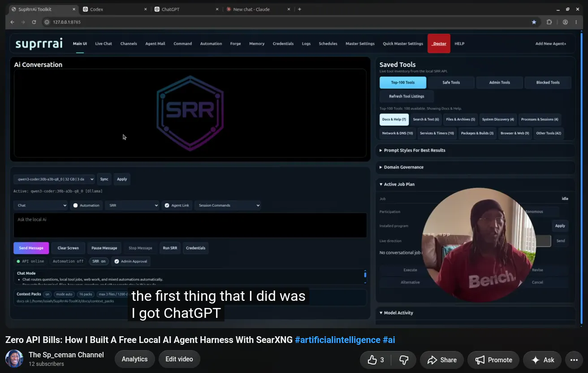Image resolution: width=588 pixels, height=373 pixels.
Task: Select the Top-100 Tools tab
Action: [402, 82]
